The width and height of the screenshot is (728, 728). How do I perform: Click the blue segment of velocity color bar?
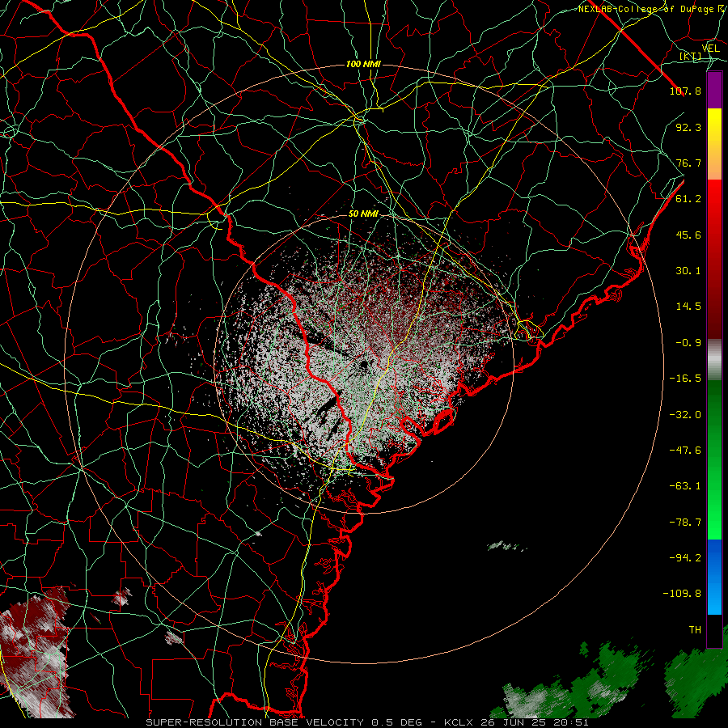point(714,577)
